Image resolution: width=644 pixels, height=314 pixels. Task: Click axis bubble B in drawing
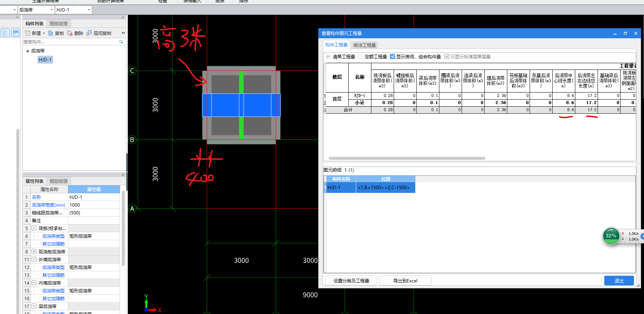pyautogui.click(x=132, y=140)
